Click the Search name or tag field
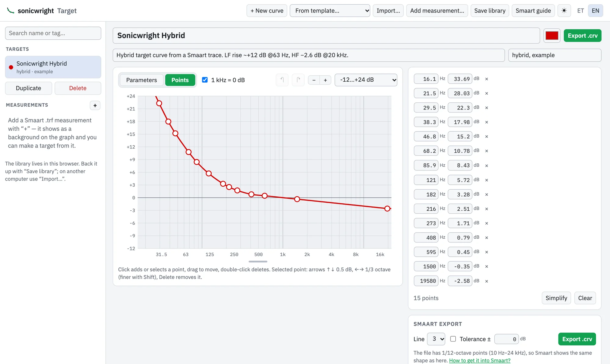 click(x=53, y=33)
